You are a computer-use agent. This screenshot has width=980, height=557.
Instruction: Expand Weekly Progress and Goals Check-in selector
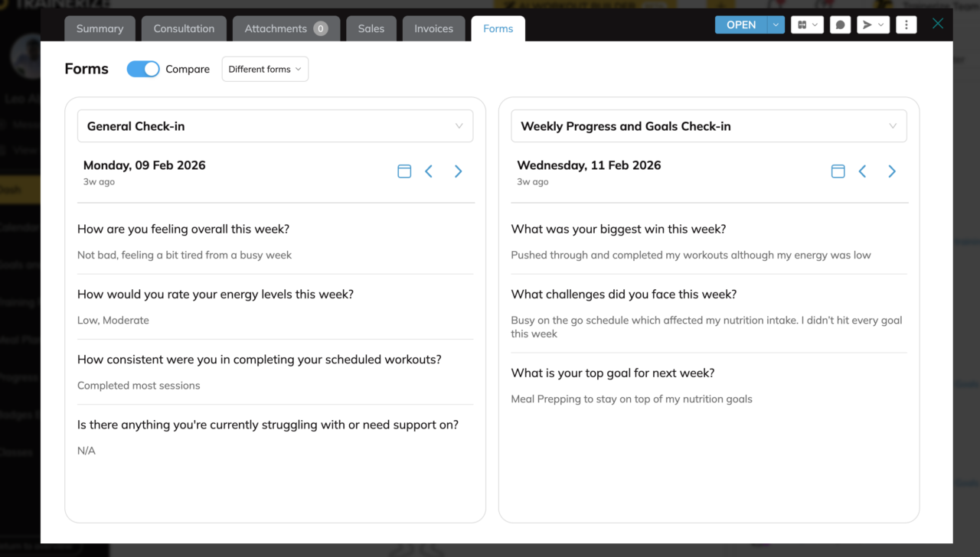[708, 126]
